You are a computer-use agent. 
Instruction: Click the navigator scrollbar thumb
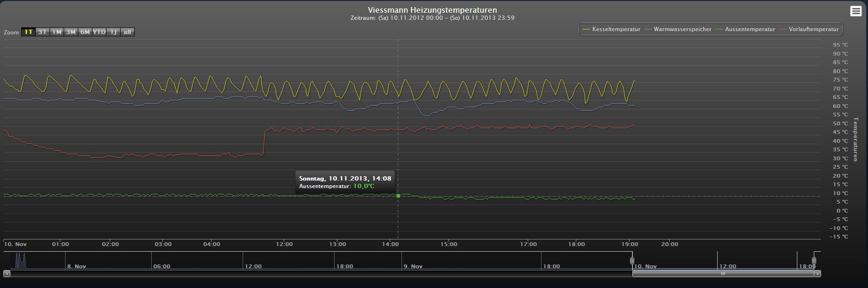tap(723, 273)
